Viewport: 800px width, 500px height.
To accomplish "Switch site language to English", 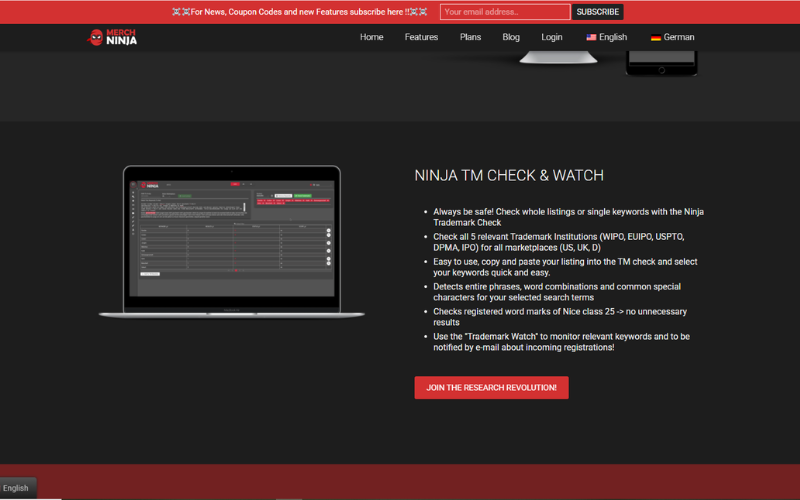I will [607, 37].
